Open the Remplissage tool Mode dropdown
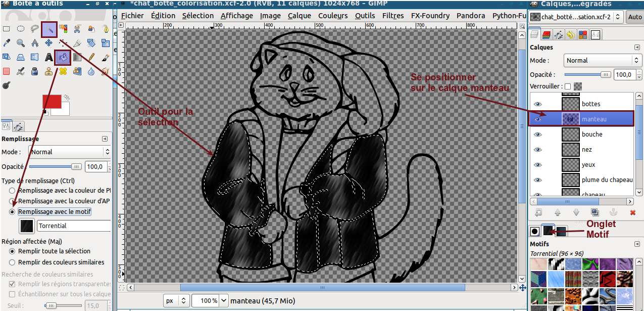This screenshot has height=311, width=644. (x=70, y=152)
